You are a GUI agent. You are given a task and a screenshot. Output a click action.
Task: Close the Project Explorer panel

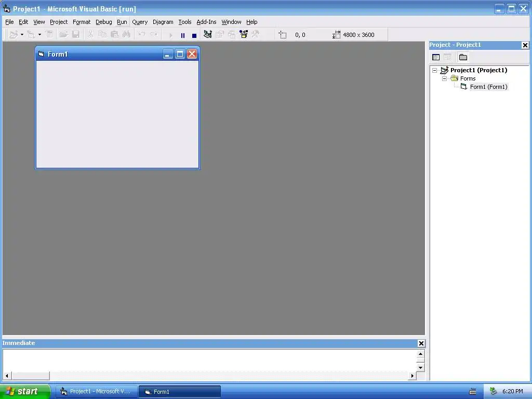click(x=525, y=45)
